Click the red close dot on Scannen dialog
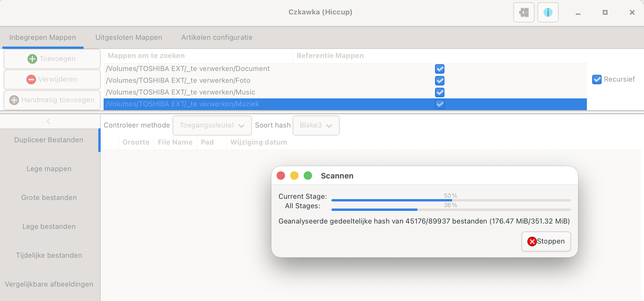 pyautogui.click(x=281, y=176)
